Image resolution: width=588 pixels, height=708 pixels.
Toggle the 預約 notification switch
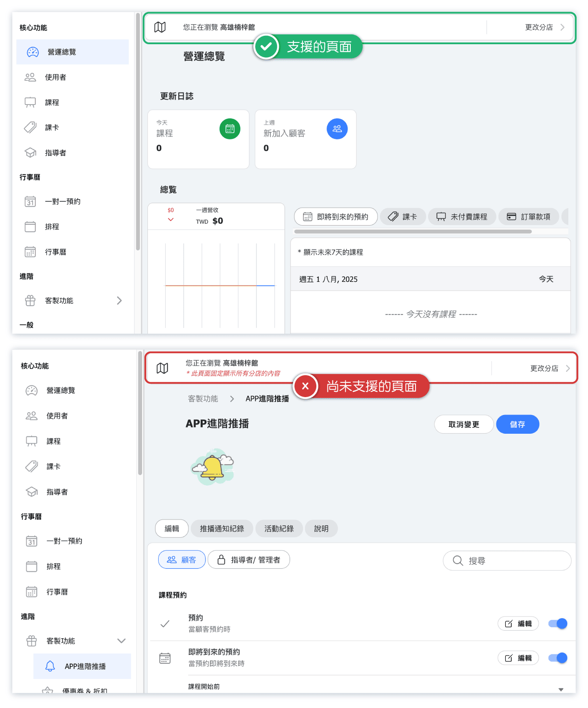558,624
